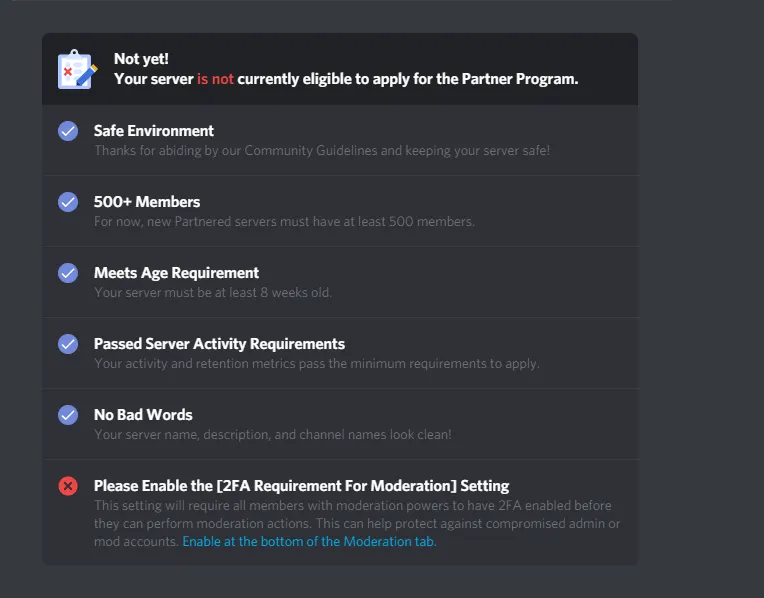Click the "Not yet!" heading
The image size is (764, 598).
coord(141,59)
